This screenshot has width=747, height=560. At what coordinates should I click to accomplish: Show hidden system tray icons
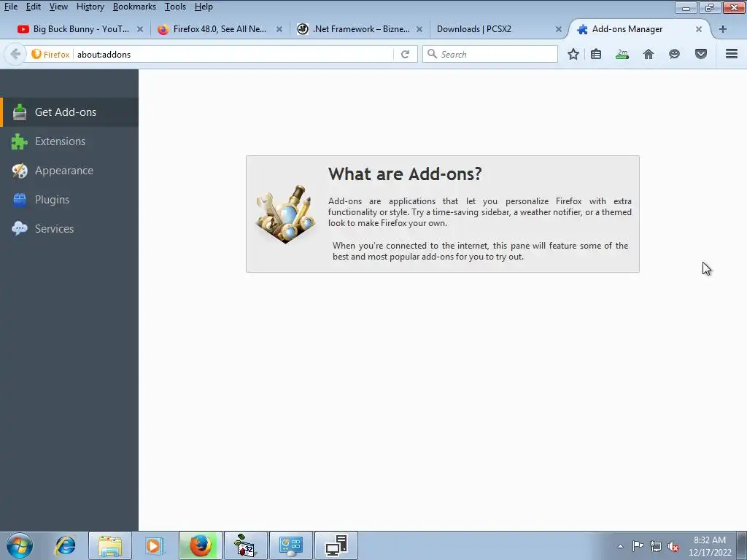620,546
